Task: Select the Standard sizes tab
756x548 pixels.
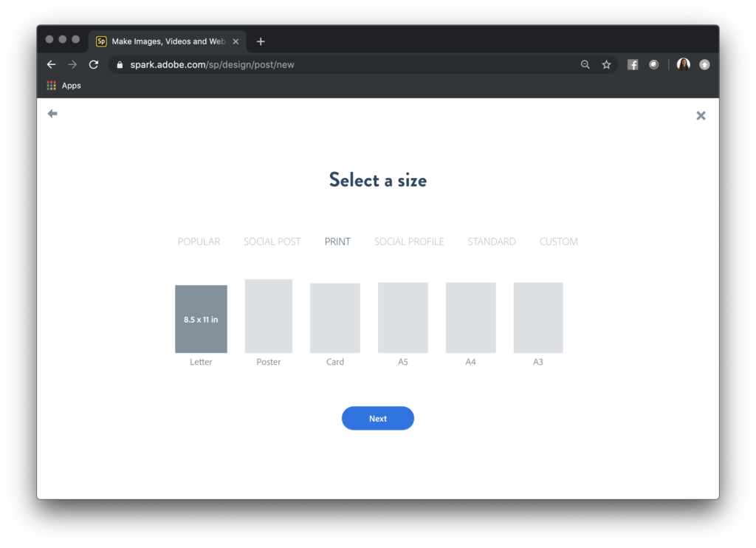Action: click(492, 242)
